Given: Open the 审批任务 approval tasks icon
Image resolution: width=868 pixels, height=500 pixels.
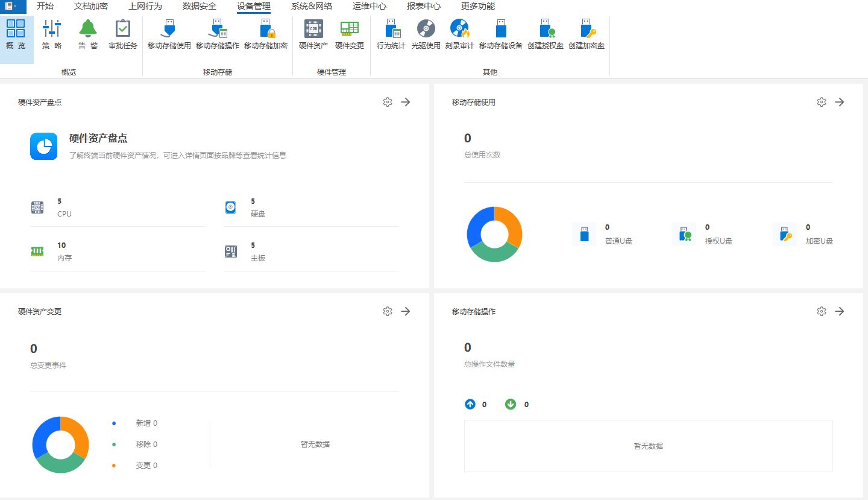Looking at the screenshot, I should (123, 28).
